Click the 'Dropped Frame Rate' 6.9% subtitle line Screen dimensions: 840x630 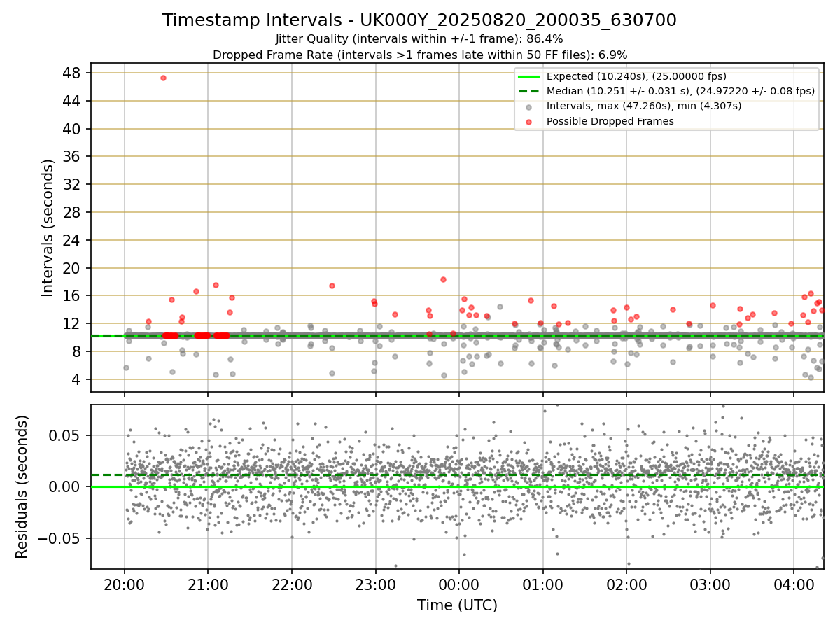pos(419,55)
